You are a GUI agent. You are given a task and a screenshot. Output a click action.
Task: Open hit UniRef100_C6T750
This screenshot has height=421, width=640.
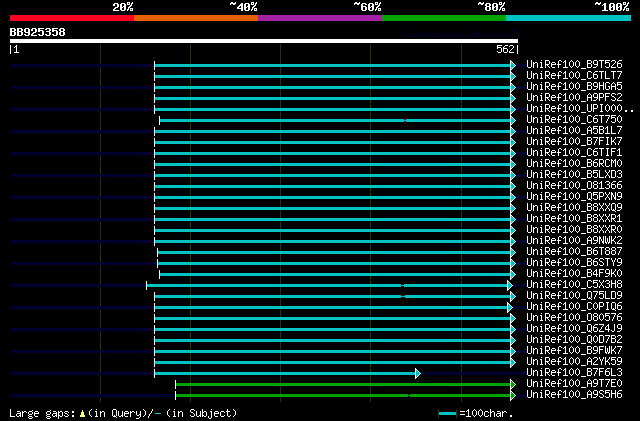click(574, 120)
